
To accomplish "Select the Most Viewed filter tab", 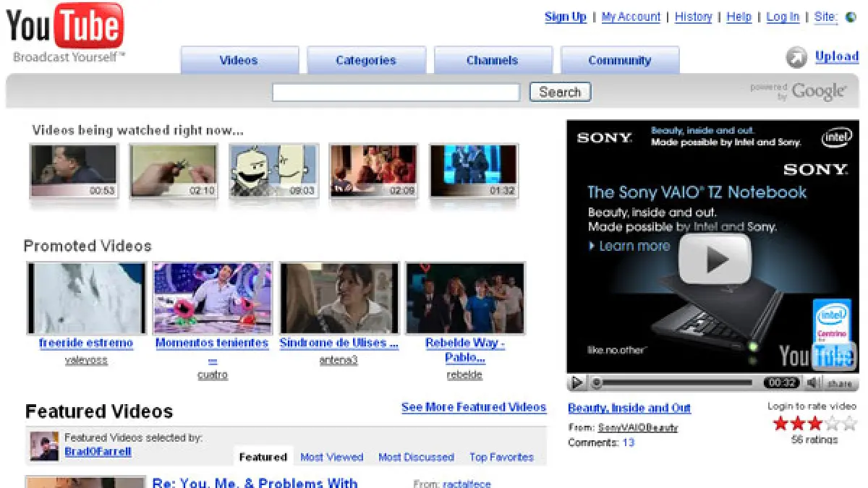I will 331,457.
